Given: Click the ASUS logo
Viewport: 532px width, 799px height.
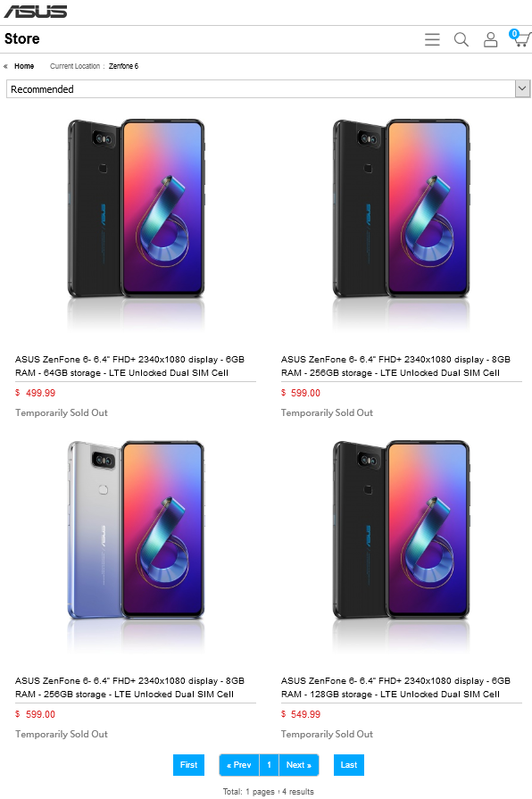Looking at the screenshot, I should 36,12.
